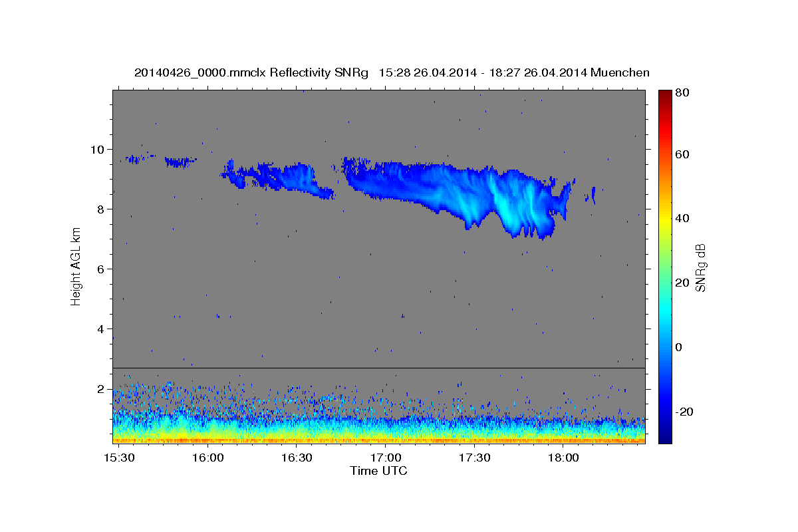
Task: Click the colorbar value 0
Action: coord(680,347)
